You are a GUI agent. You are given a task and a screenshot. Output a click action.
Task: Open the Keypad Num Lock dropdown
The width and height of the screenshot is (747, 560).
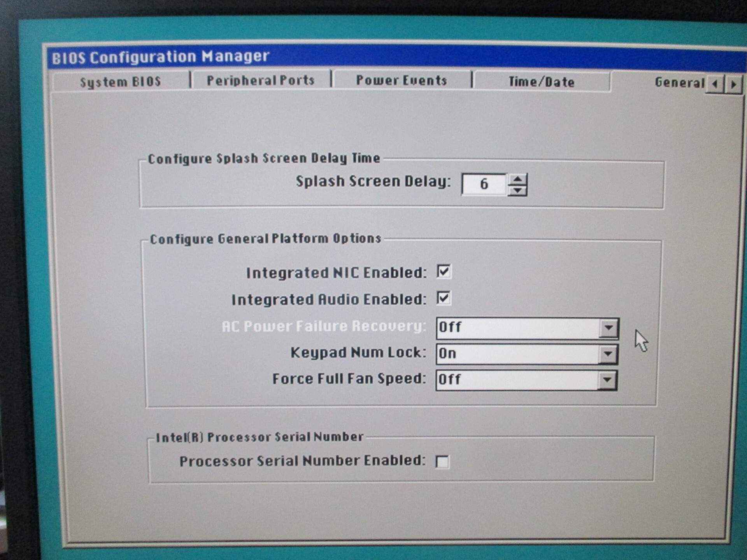click(x=608, y=354)
